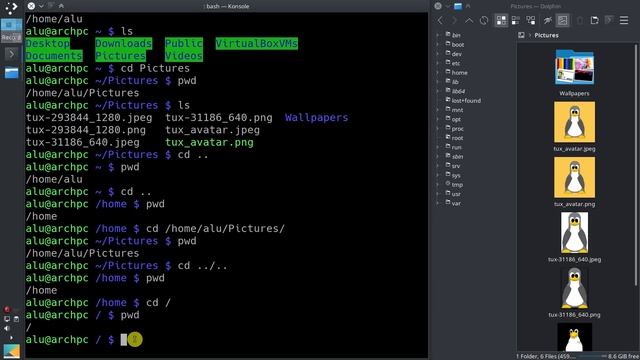Click the new-file toolbar icon in Dolphin

(x=594, y=20)
